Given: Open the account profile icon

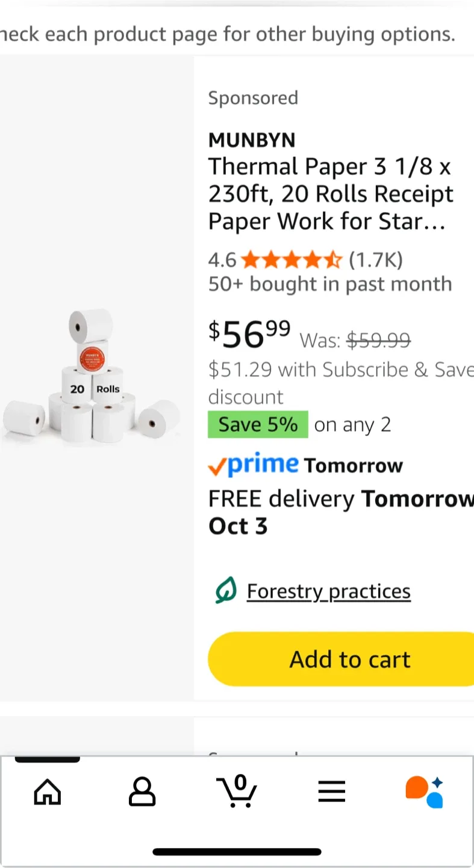Looking at the screenshot, I should click(142, 792).
